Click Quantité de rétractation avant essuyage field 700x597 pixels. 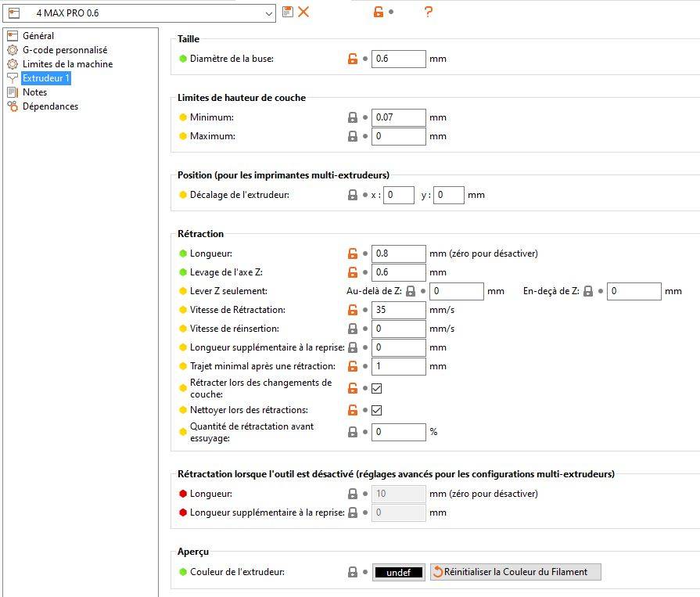pyautogui.click(x=398, y=432)
